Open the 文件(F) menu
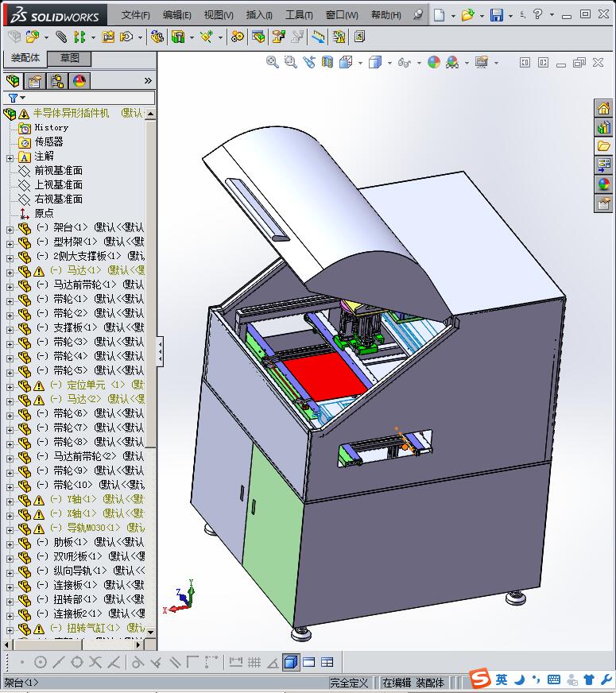This screenshot has height=693, width=616. coord(135,15)
